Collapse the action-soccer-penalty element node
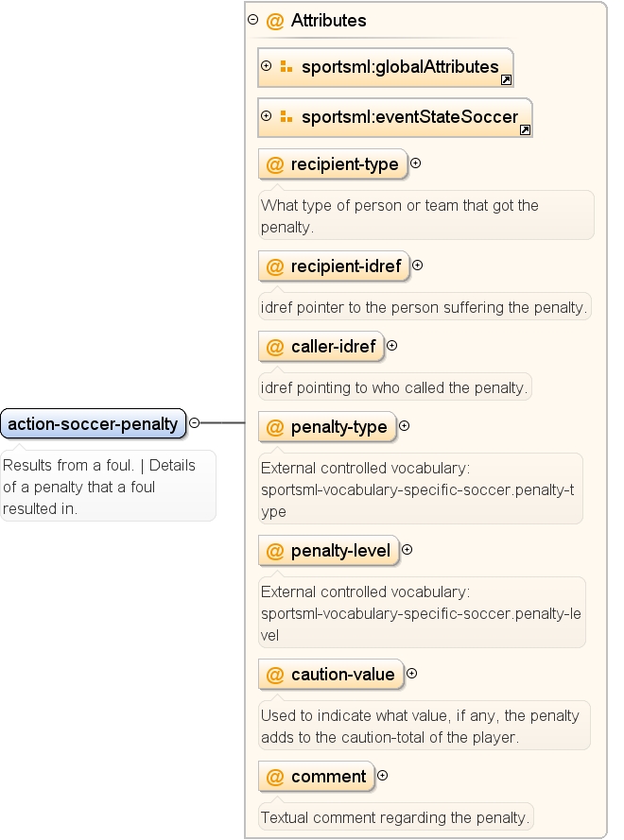This screenshot has height=840, width=624. [195, 422]
